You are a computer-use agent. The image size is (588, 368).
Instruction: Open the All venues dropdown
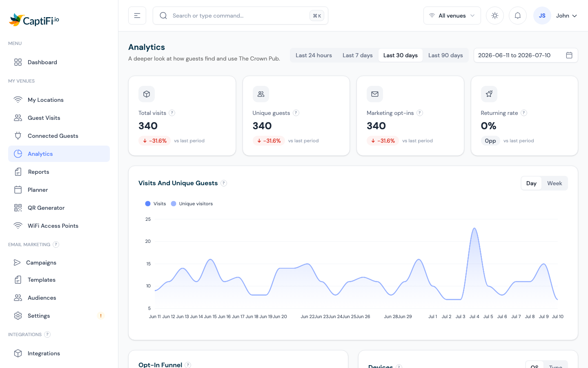point(452,16)
